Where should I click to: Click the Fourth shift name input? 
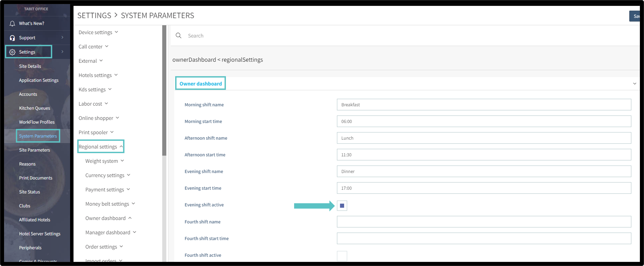coord(484,222)
